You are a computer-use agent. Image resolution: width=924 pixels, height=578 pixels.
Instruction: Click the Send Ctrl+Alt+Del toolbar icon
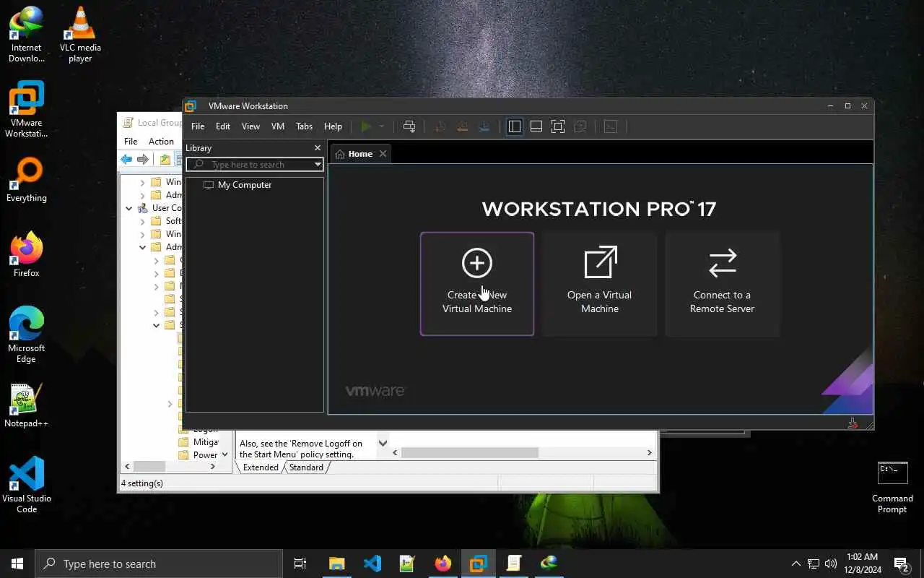point(409,126)
